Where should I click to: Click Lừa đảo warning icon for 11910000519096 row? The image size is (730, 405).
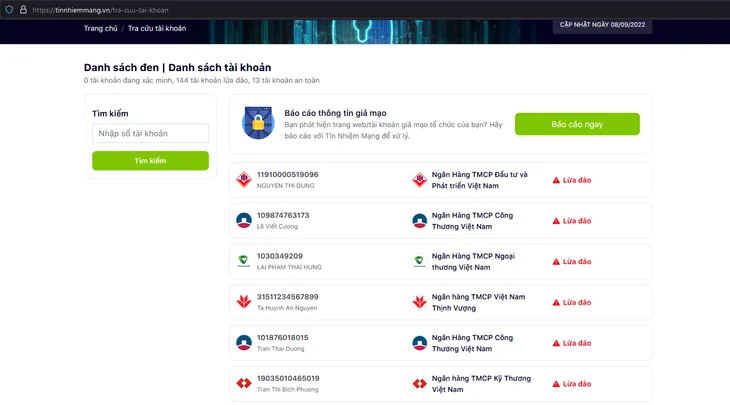coord(556,180)
